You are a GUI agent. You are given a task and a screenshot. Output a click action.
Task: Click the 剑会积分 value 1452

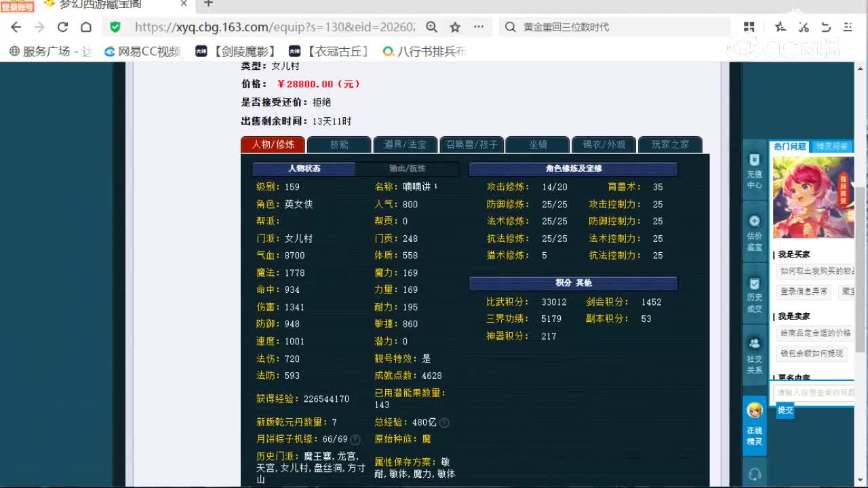click(651, 302)
